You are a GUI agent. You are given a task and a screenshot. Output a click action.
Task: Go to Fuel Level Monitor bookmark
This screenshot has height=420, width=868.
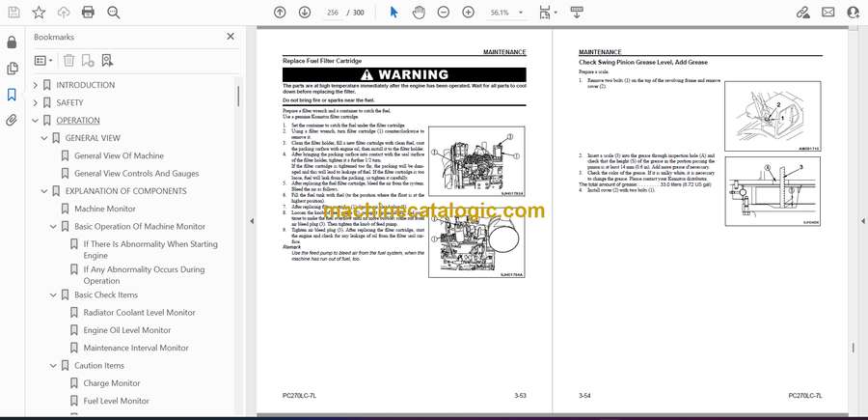pyautogui.click(x=117, y=401)
